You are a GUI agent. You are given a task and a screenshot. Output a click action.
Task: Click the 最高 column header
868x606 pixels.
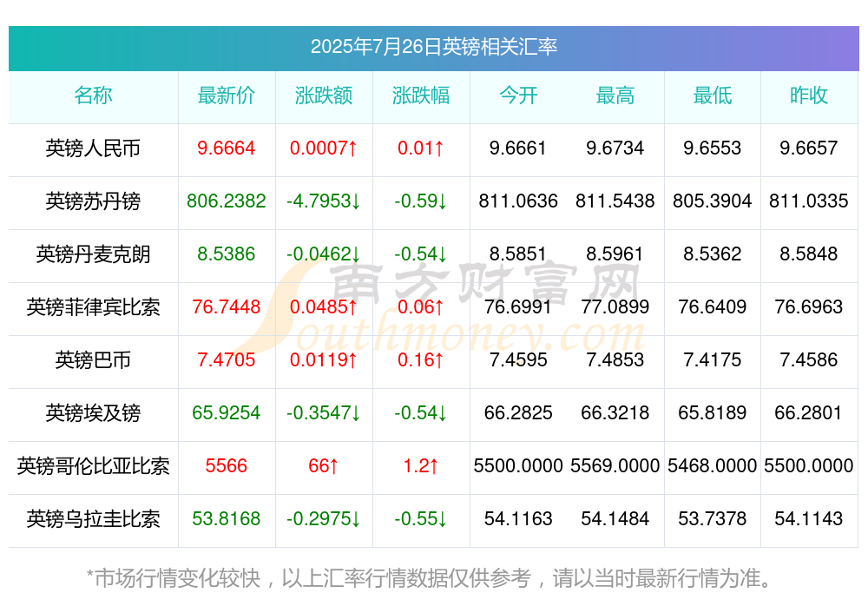tap(615, 96)
